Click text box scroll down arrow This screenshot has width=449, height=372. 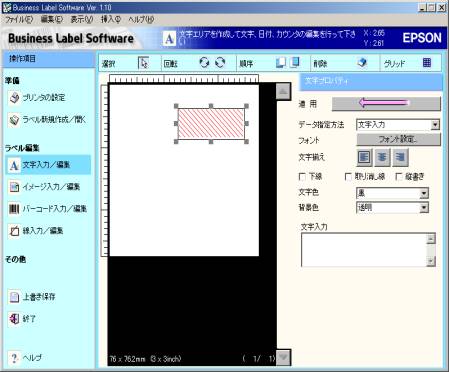(x=431, y=261)
